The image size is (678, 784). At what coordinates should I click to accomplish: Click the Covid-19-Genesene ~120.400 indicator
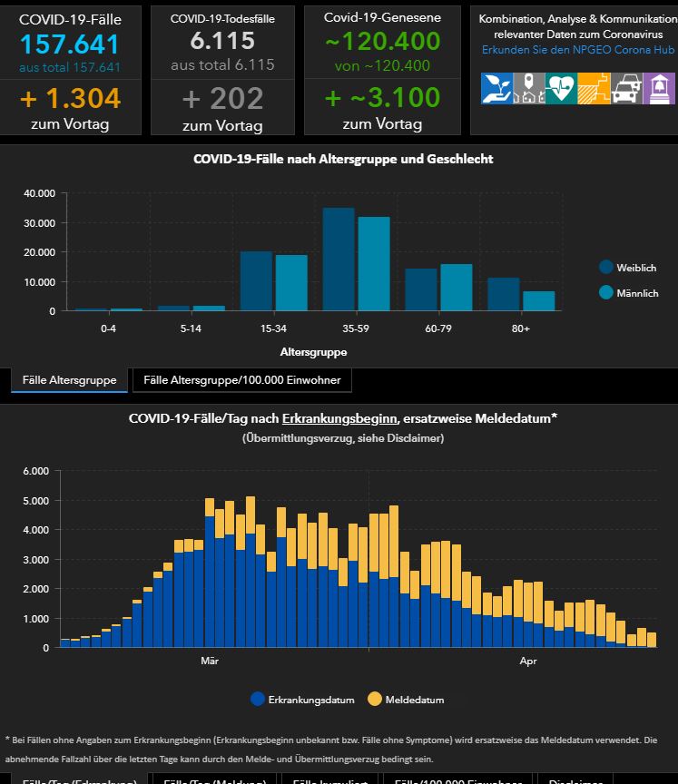pos(382,42)
